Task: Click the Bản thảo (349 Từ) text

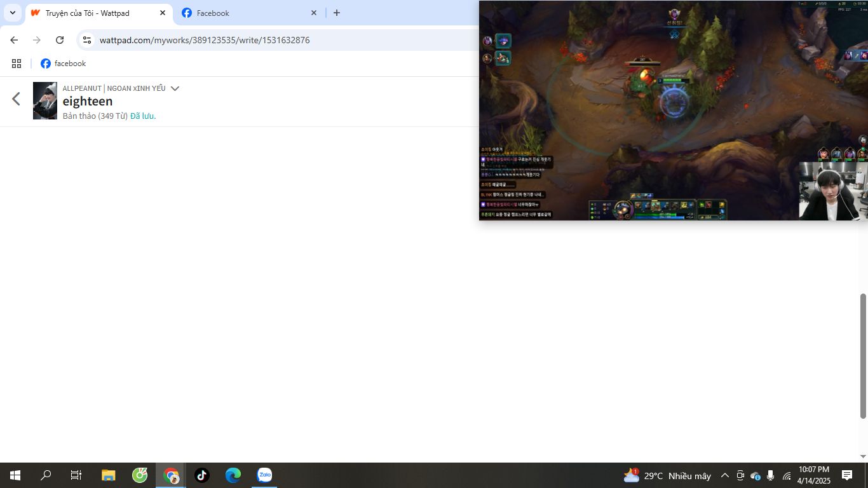Action: (x=95, y=116)
